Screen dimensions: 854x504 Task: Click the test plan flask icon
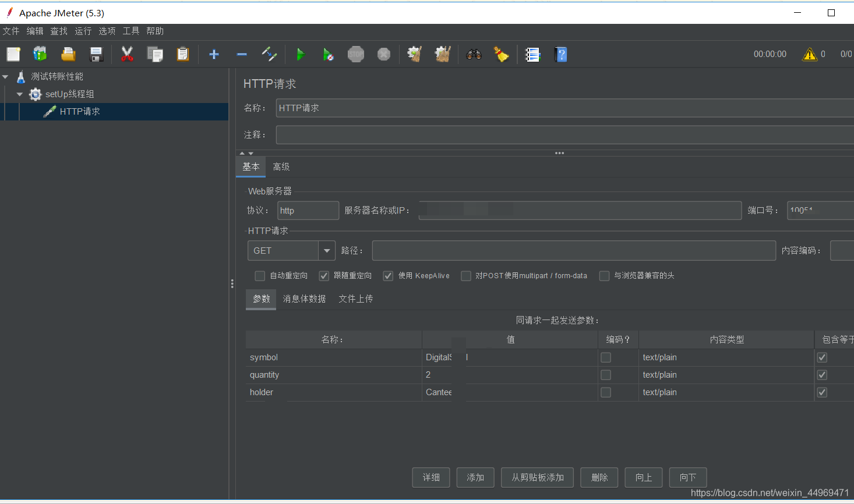pyautogui.click(x=21, y=76)
